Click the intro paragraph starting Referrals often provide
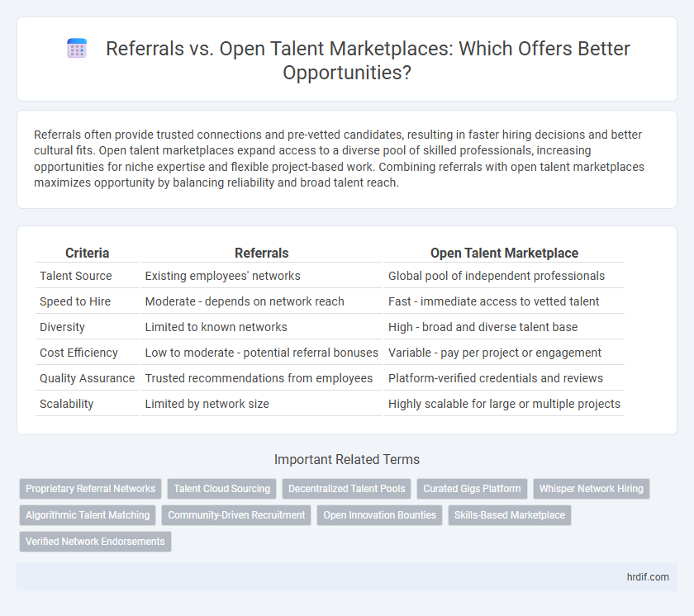Screen dimensions: 694x616 pyautogui.click(x=339, y=159)
